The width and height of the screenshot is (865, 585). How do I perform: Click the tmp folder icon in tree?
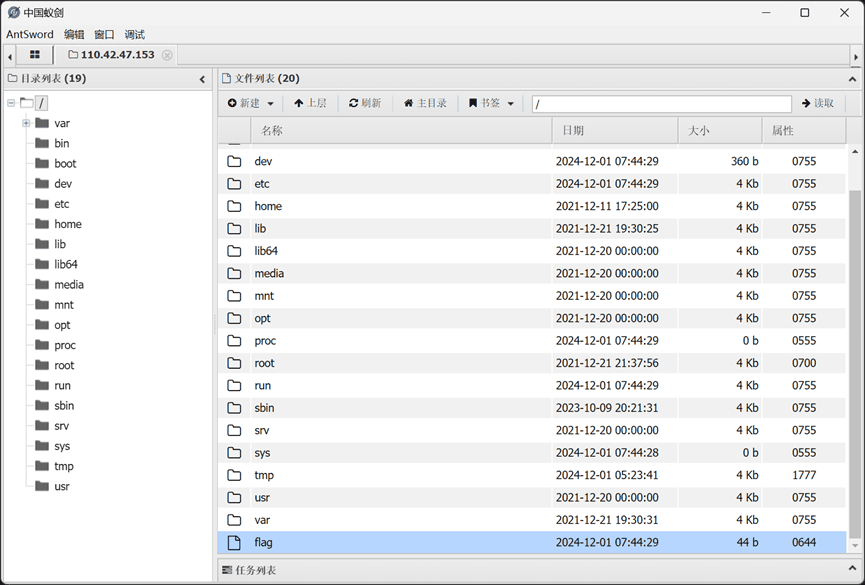pyautogui.click(x=42, y=466)
